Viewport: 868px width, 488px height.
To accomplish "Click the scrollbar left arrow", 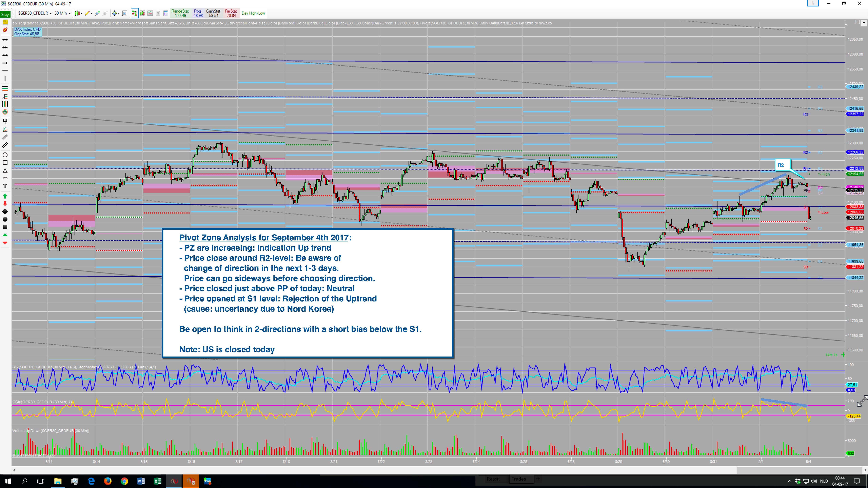I will tap(14, 470).
